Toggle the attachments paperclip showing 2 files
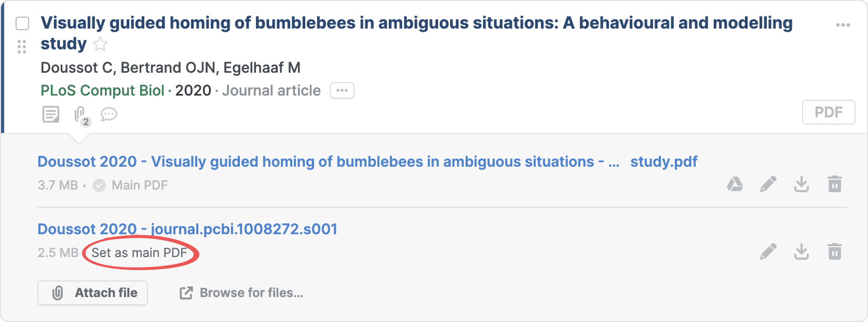Screen dimensions: 868x322 click(x=80, y=115)
